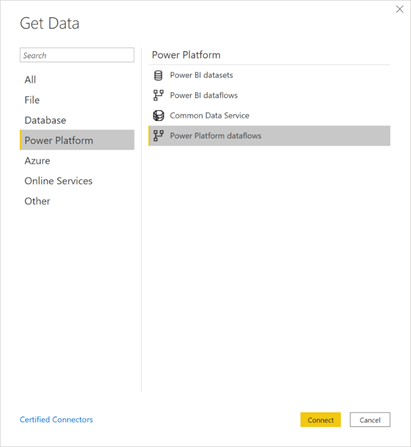Click the Common Data Service icon
Image resolution: width=411 pixels, height=447 pixels.
(158, 116)
